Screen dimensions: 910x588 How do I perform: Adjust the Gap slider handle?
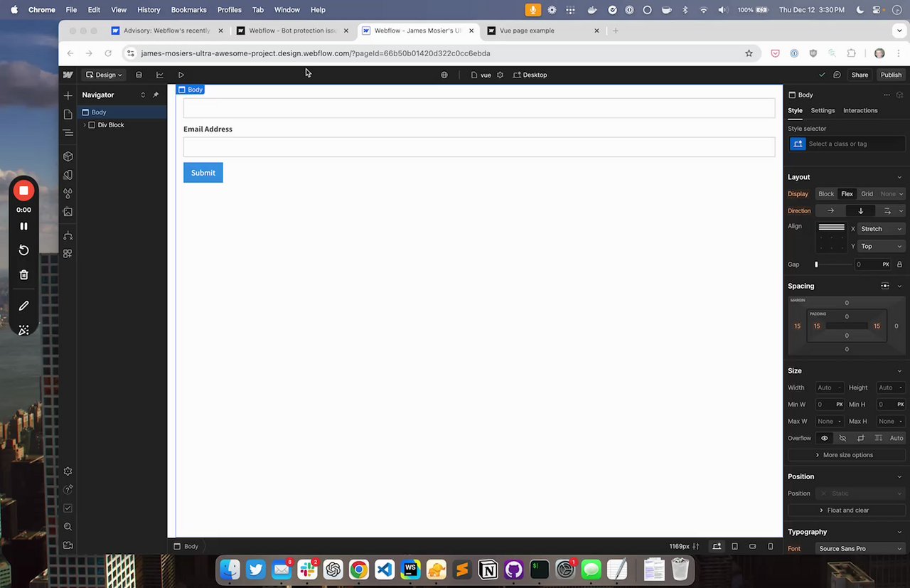tap(816, 264)
